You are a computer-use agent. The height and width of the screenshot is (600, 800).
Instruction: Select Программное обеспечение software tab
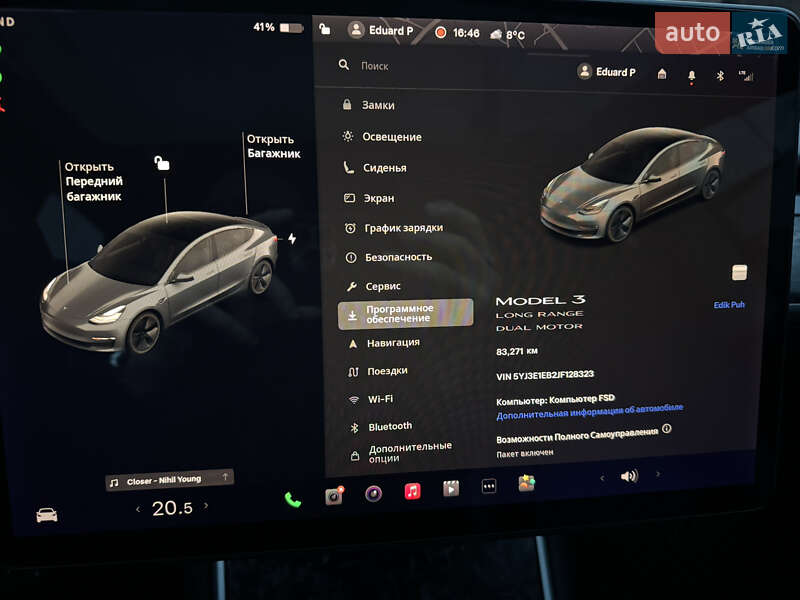[405, 313]
